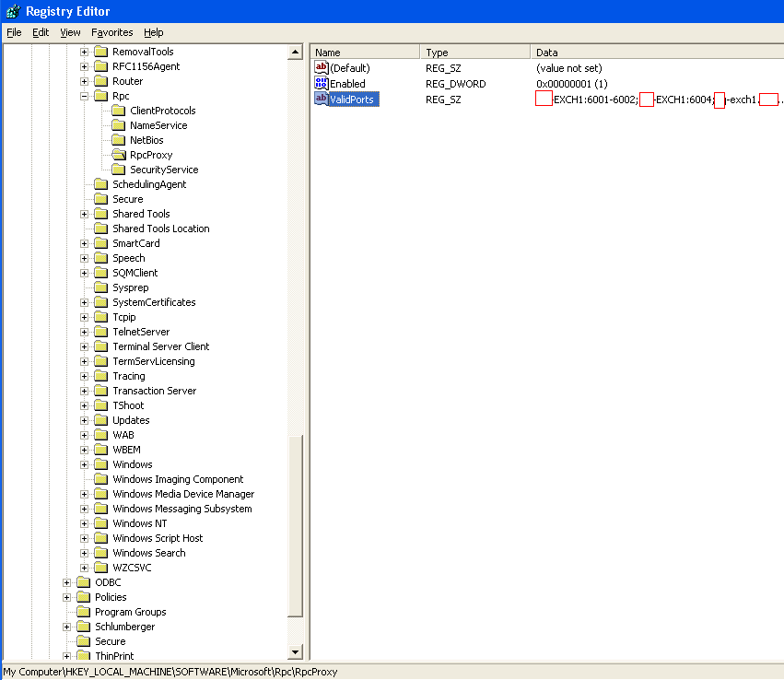The image size is (784, 680).
Task: Click the (Default) string value icon
Action: point(321,67)
